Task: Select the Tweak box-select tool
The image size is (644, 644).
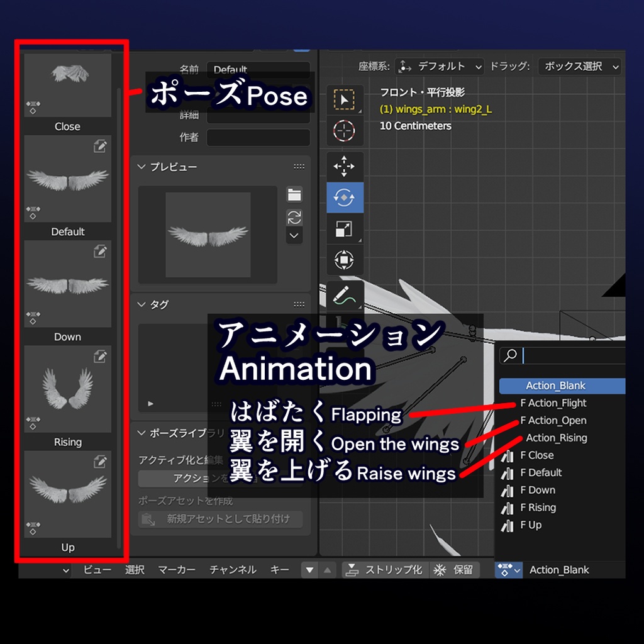Action: 344,101
